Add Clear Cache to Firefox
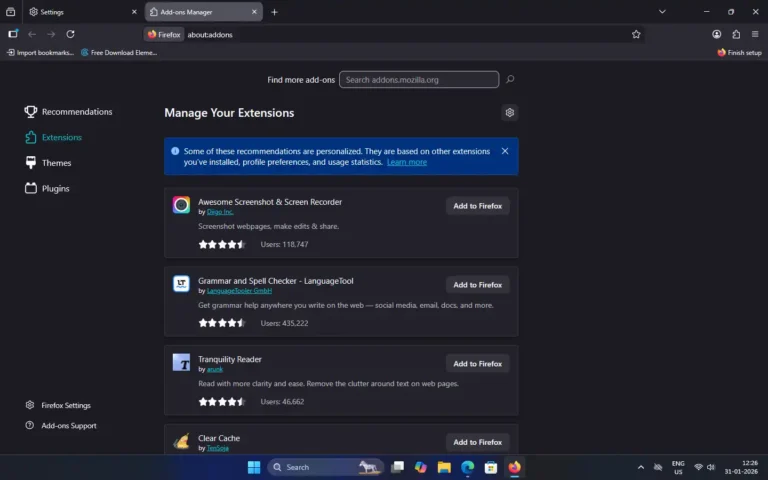The image size is (768, 480). point(478,442)
